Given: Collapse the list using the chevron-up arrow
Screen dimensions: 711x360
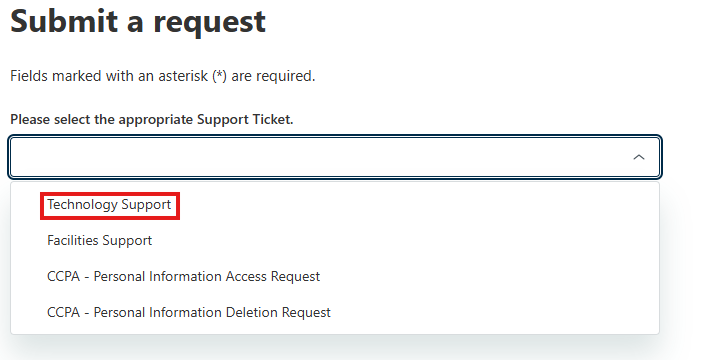Looking at the screenshot, I should click(638, 157).
